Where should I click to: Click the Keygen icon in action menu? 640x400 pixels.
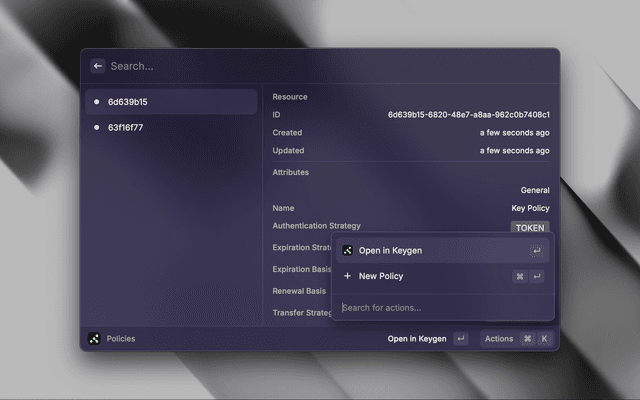[347, 251]
